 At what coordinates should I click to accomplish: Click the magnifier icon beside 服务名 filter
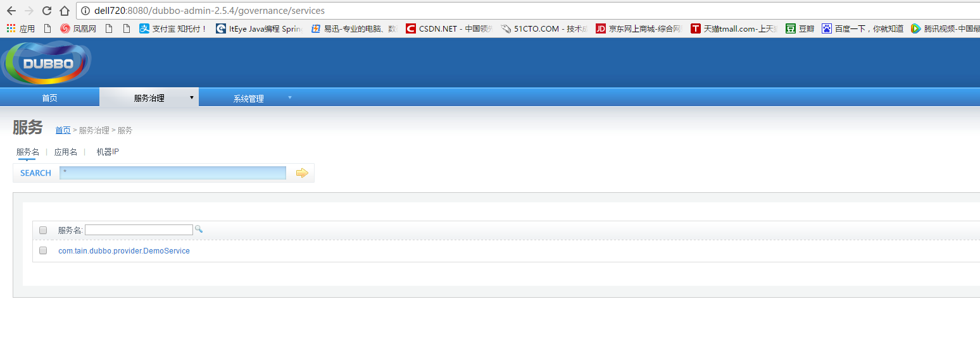click(x=199, y=229)
